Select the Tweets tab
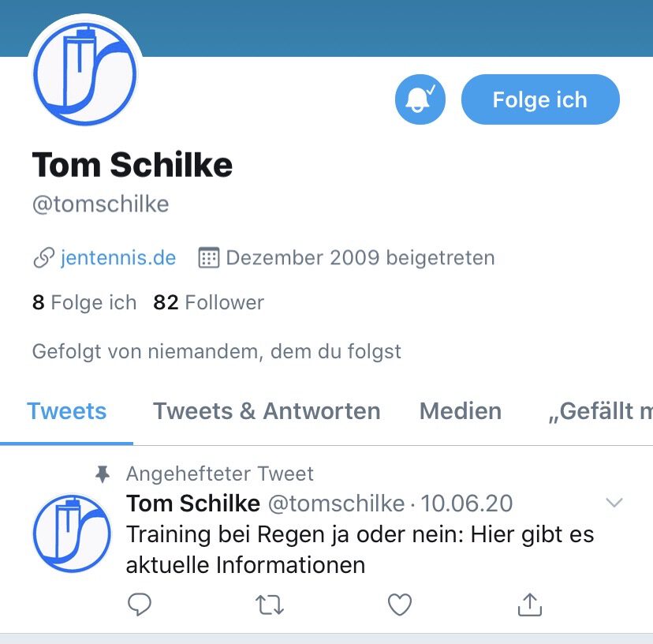 [66, 411]
